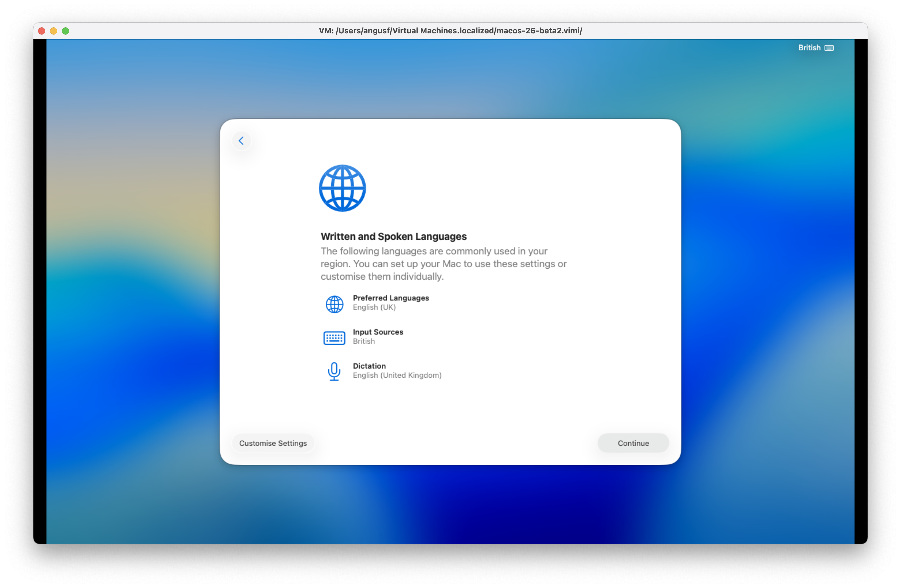
Task: Select the Preferred Languages globe icon
Action: pyautogui.click(x=334, y=304)
